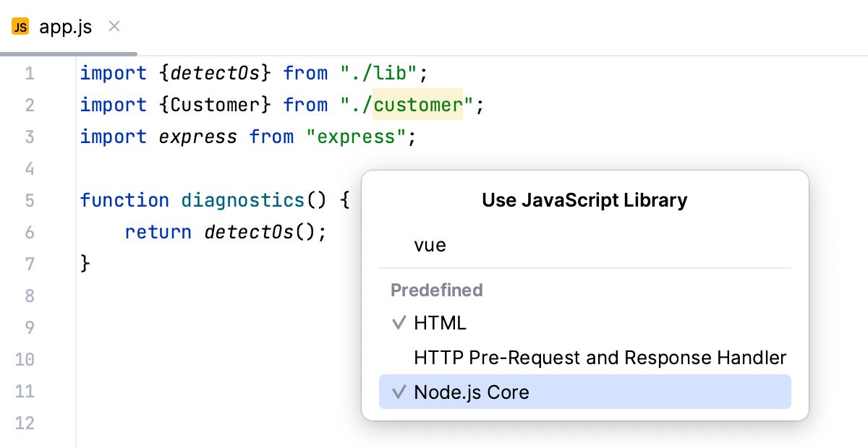Select HTML in the Predefined list

(439, 323)
